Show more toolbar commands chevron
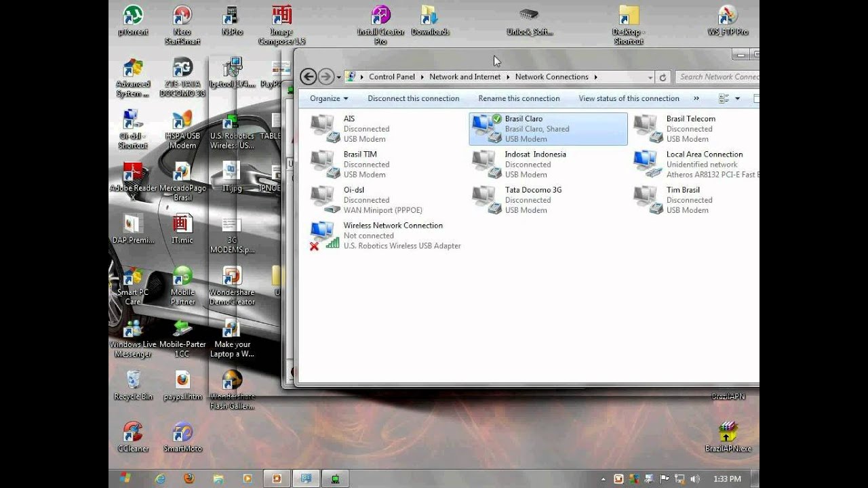Screen dimensions: 868x488 698,98
